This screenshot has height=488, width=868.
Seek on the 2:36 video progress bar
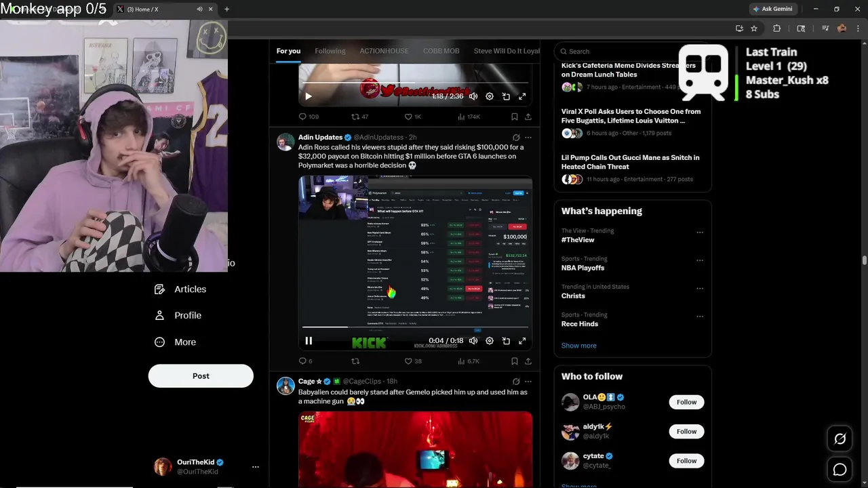point(416,83)
